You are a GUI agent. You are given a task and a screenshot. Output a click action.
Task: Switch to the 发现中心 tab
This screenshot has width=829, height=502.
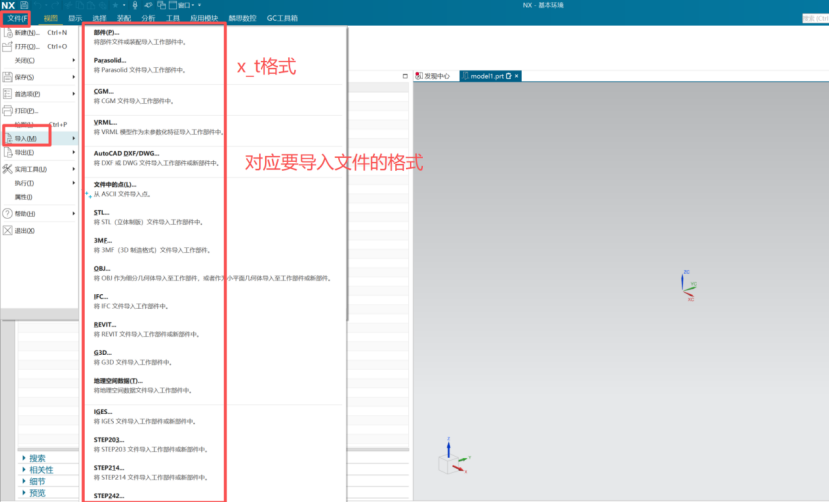tap(435, 76)
